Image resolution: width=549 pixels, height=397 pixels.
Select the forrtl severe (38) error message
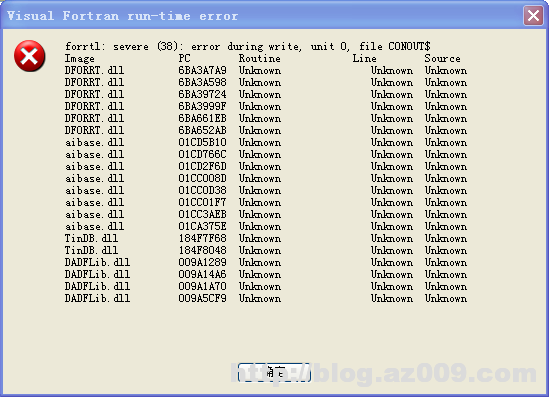click(x=248, y=46)
